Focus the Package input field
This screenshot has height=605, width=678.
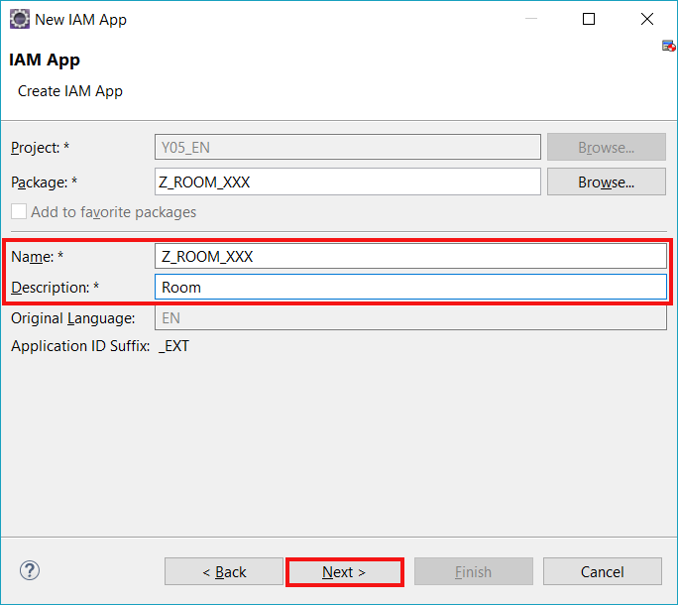click(x=348, y=182)
